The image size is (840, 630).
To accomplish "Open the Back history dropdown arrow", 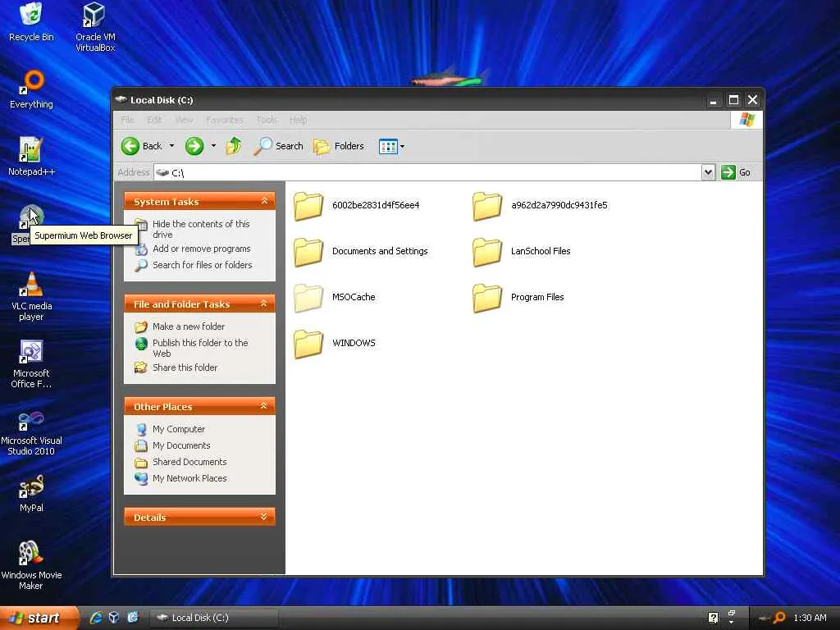I will tap(172, 146).
